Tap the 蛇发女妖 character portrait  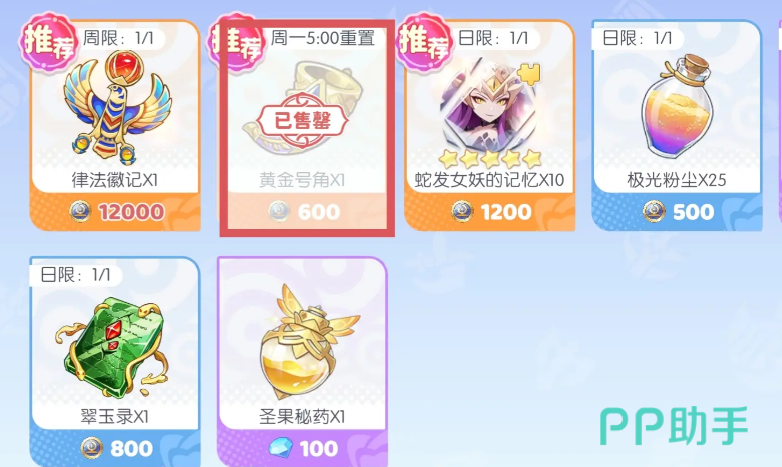coord(489,106)
